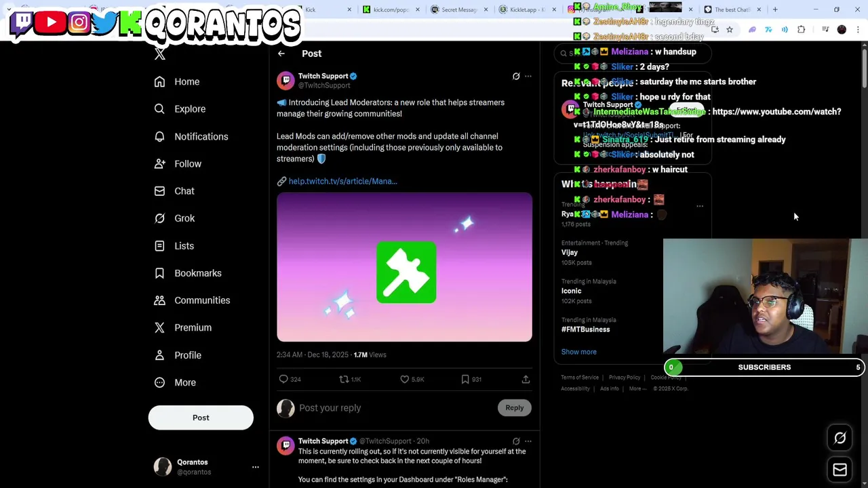Open Accessibility footer link
868x488 pixels.
point(575,388)
